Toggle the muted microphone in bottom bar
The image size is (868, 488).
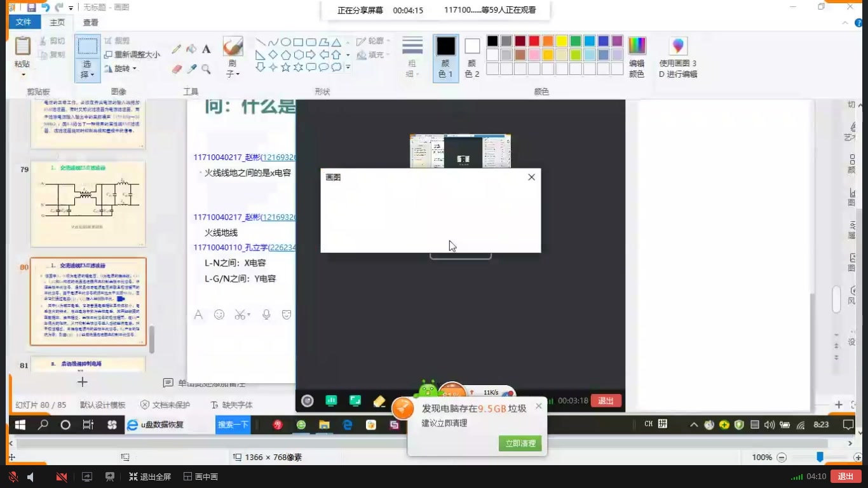13,477
